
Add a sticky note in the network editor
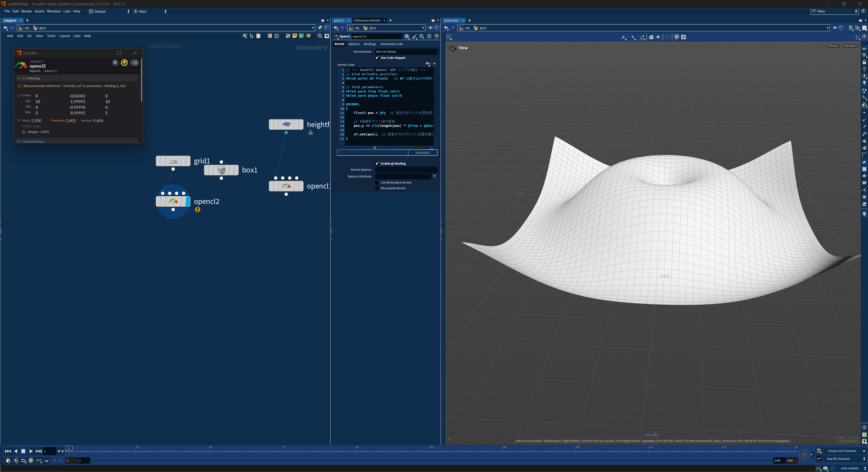pyautogui.click(x=295, y=36)
